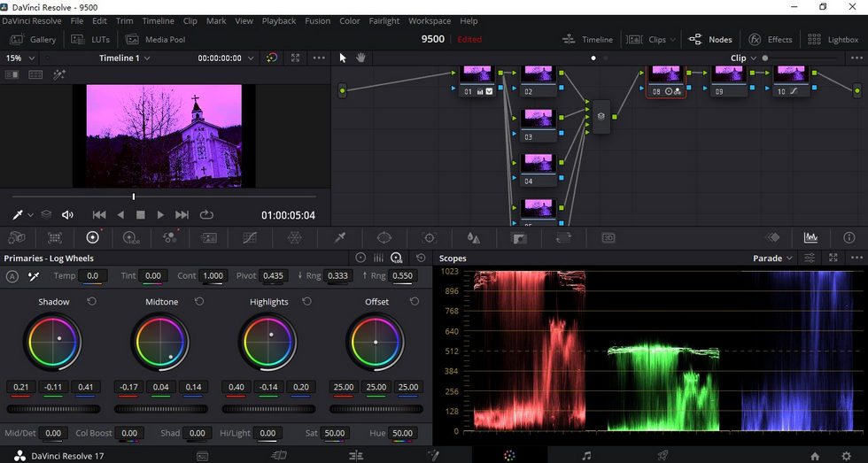Mute the viewer audio
The width and height of the screenshot is (868, 463).
click(67, 214)
